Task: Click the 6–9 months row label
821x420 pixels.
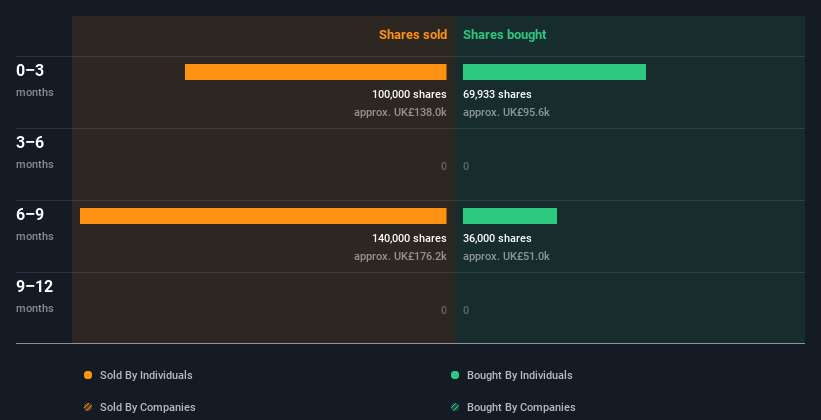Action: [35, 224]
